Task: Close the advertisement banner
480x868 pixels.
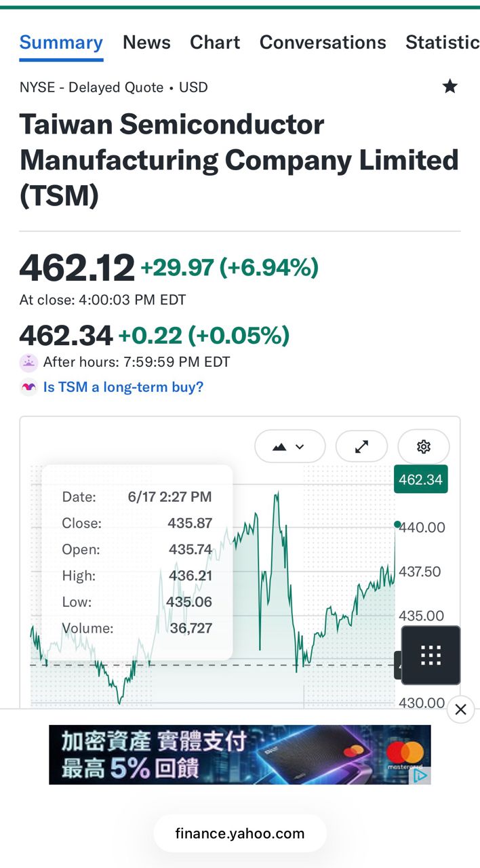Action: [x=460, y=709]
